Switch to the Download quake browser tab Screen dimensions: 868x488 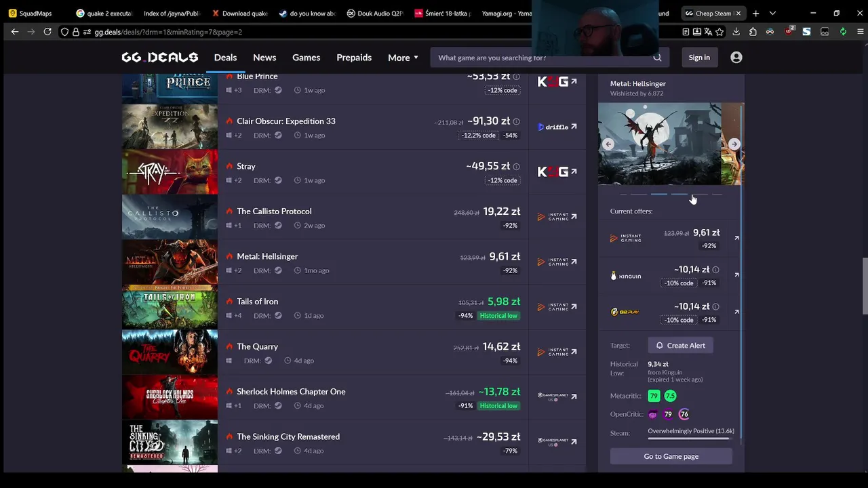tap(239, 13)
